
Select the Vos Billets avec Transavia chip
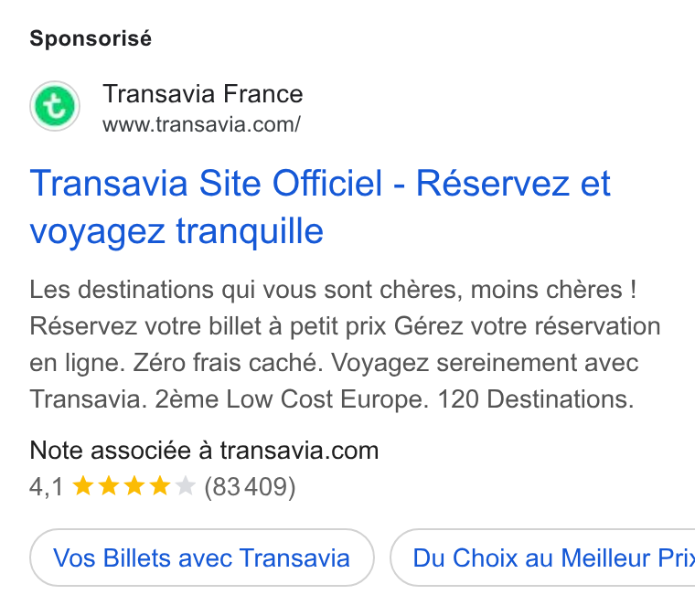(x=202, y=558)
